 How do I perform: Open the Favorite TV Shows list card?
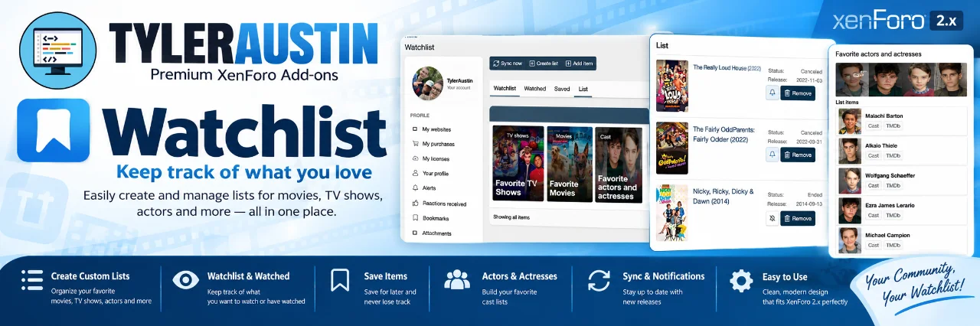(x=518, y=164)
